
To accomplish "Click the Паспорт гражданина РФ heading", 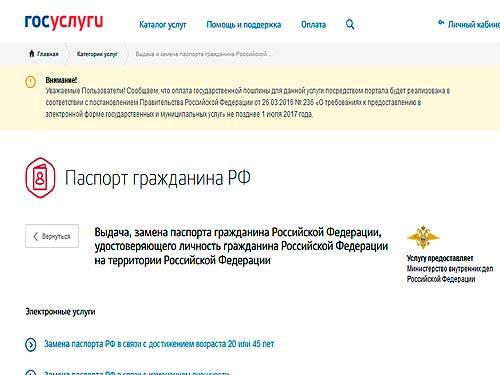I will (x=157, y=178).
